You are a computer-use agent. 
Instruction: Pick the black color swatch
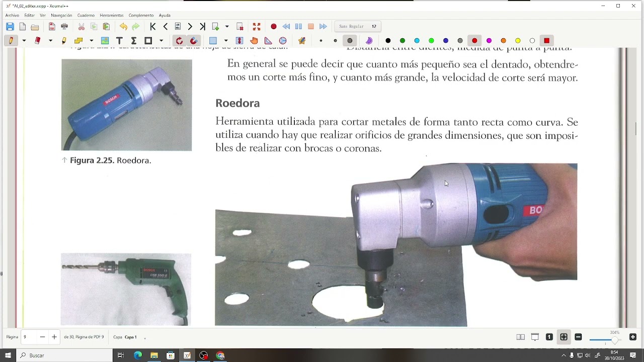click(x=388, y=41)
